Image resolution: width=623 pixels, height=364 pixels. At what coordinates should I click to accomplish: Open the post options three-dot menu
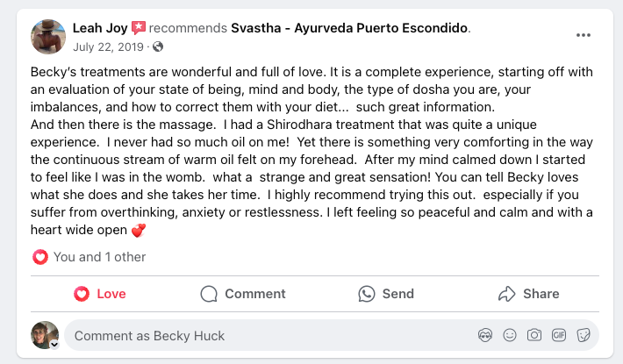click(584, 35)
